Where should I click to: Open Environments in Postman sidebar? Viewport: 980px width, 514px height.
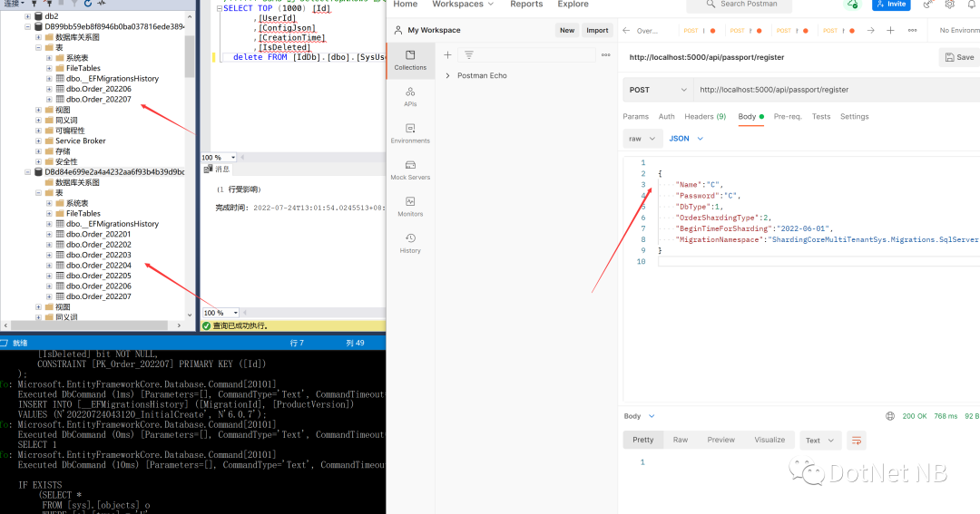tap(410, 133)
